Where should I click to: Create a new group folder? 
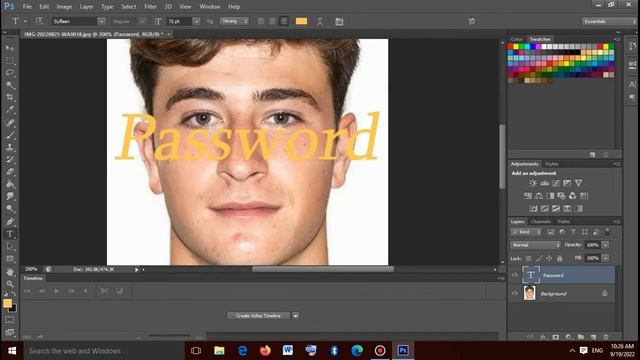tap(581, 337)
